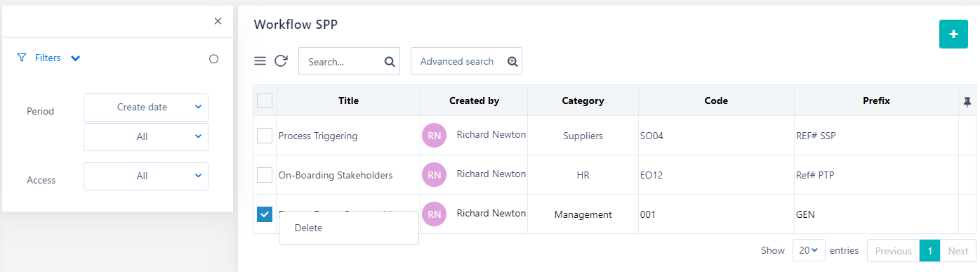
Task: Check the On-Boarding Stakeholders row checkbox
Action: tap(265, 175)
